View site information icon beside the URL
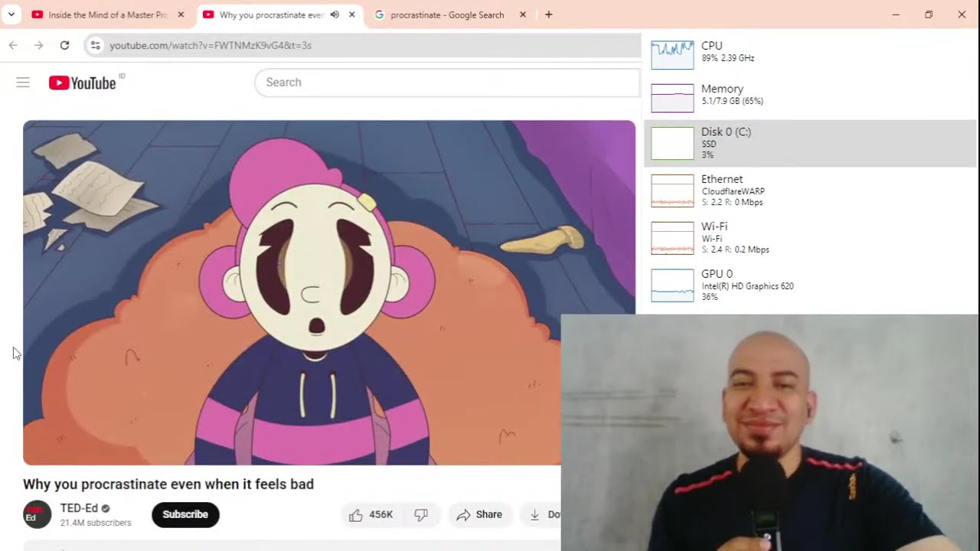This screenshot has height=551, width=980. click(x=95, y=45)
